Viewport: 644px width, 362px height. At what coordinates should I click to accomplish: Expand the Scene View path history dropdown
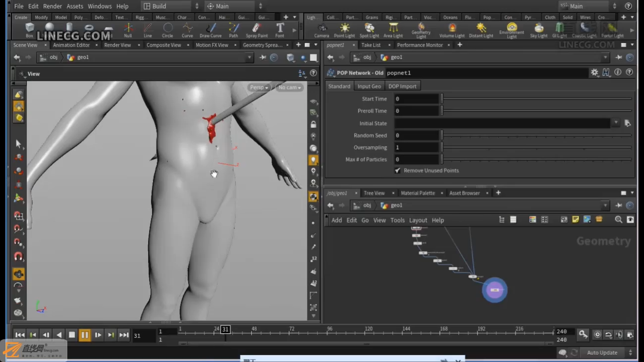pos(250,58)
